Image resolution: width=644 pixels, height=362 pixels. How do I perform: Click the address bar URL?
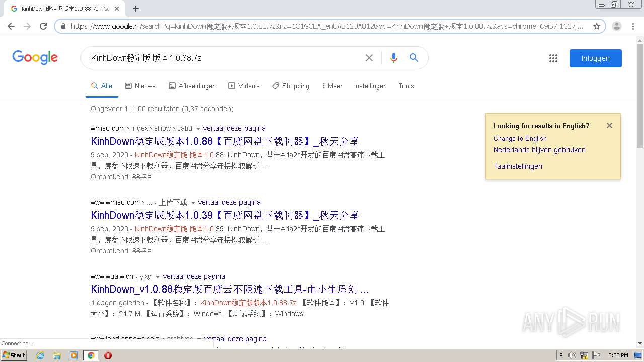click(327, 26)
